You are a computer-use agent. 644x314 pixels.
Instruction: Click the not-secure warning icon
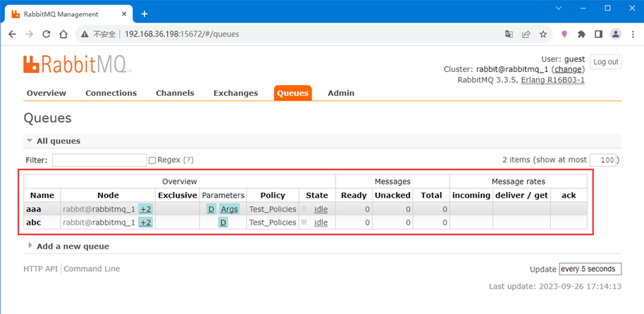pos(85,34)
